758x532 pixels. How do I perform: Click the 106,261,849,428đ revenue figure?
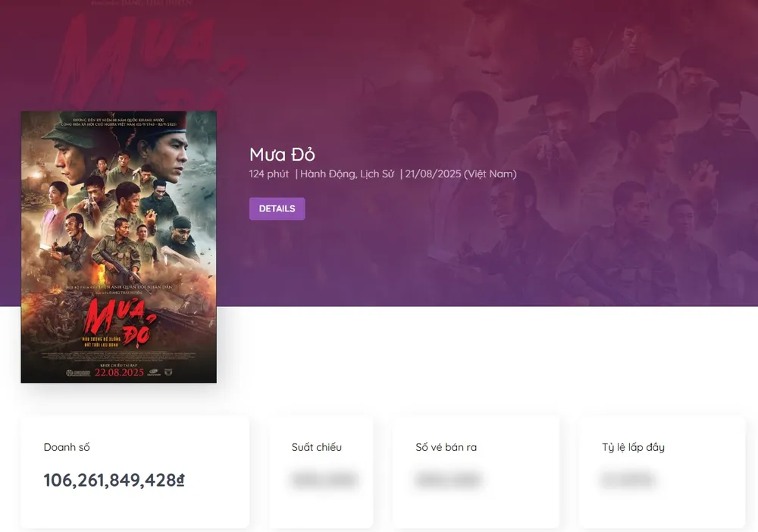tap(114, 480)
